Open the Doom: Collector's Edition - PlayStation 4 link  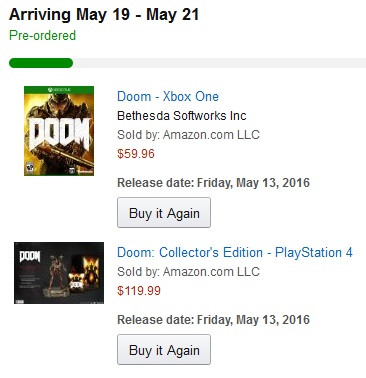(235, 253)
